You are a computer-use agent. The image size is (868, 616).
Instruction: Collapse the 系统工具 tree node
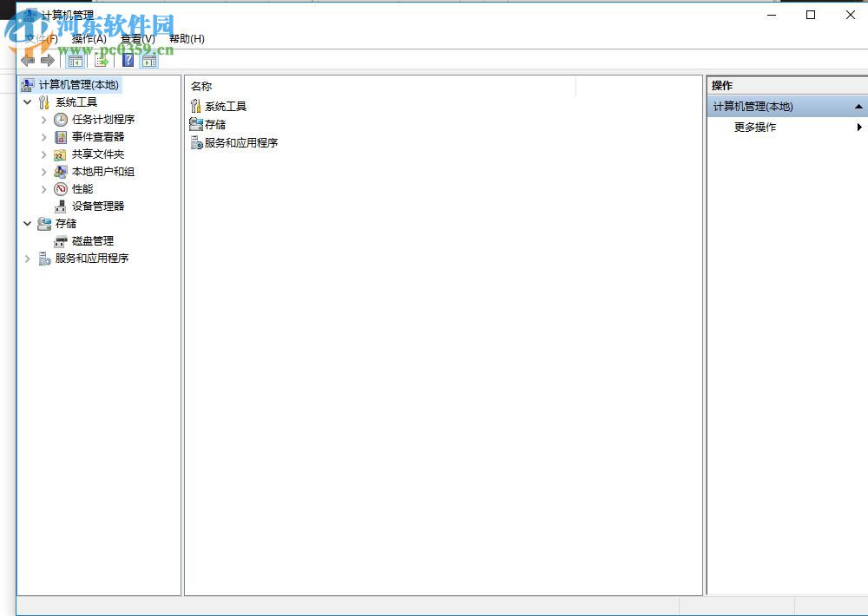click(27, 102)
